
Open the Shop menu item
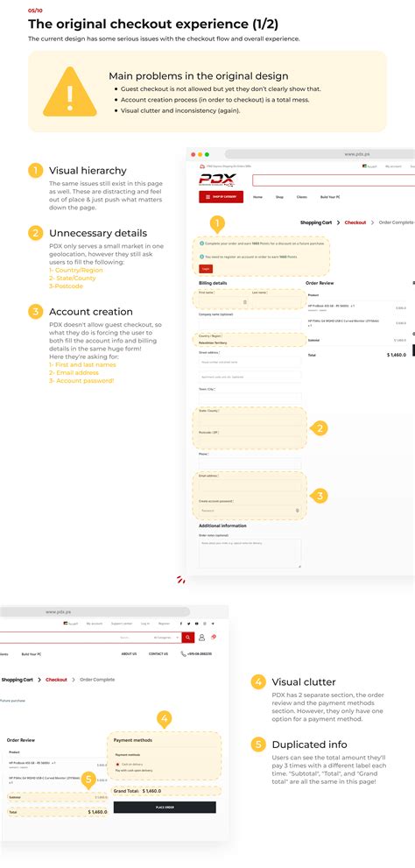[x=279, y=197]
